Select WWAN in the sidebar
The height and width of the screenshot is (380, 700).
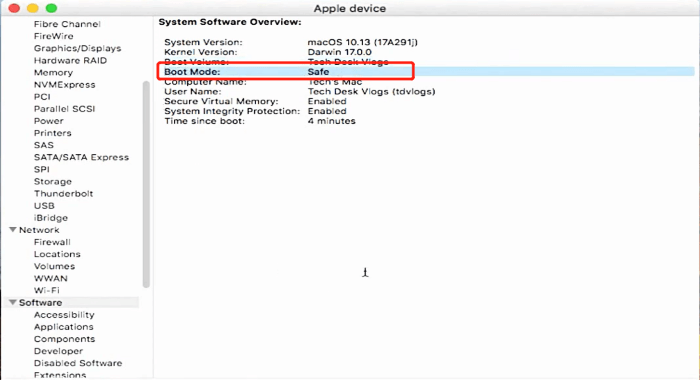[x=51, y=278]
